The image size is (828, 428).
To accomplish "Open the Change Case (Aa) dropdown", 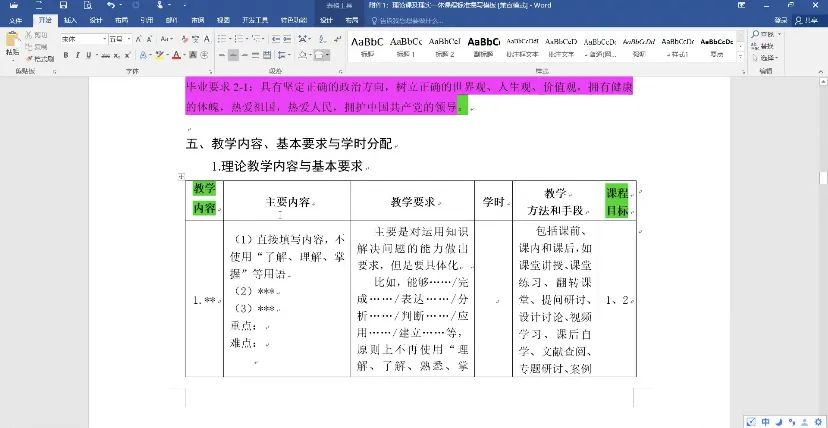I will pyautogui.click(x=167, y=39).
